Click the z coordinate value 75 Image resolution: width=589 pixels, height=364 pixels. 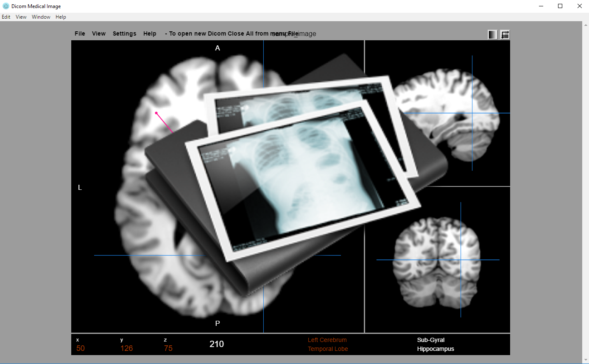[x=168, y=348]
